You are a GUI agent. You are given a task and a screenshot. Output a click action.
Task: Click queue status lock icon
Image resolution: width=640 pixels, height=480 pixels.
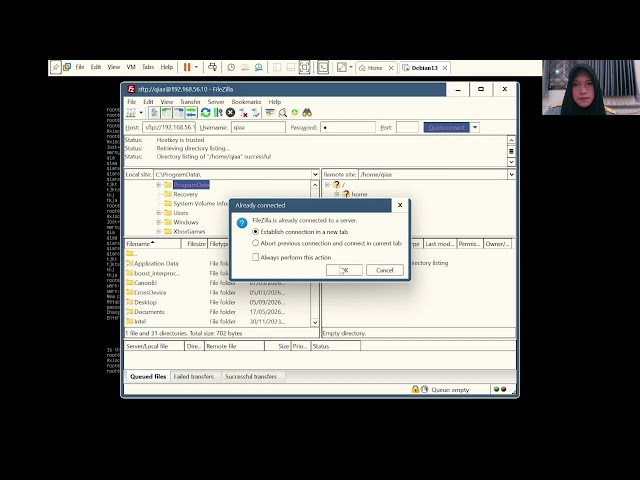[415, 389]
